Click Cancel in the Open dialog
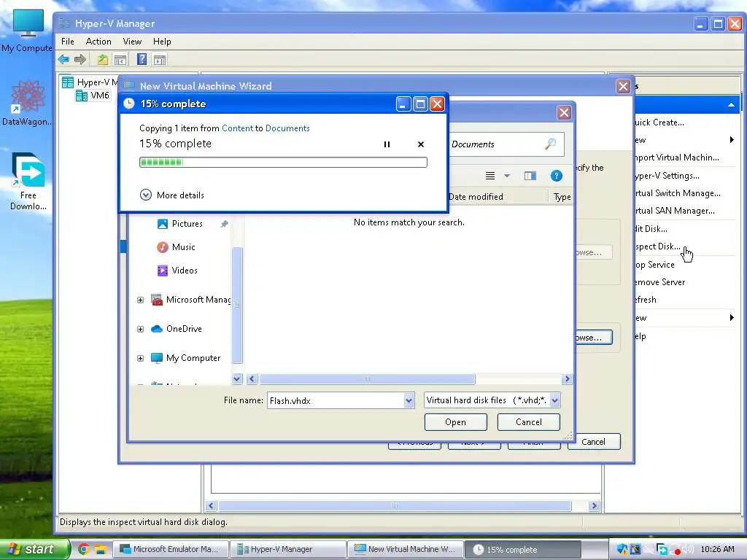Image resolution: width=747 pixels, height=560 pixels. (528, 422)
